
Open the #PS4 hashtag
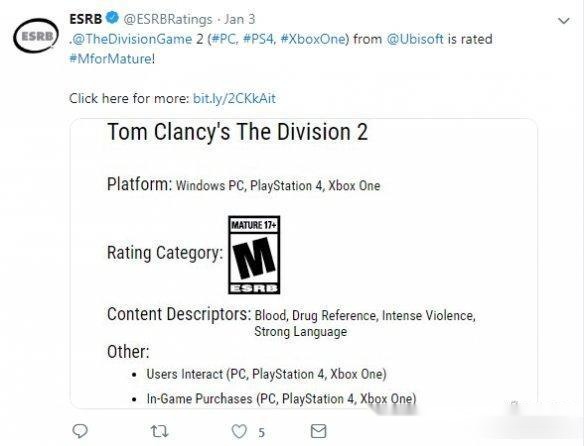click(x=258, y=39)
